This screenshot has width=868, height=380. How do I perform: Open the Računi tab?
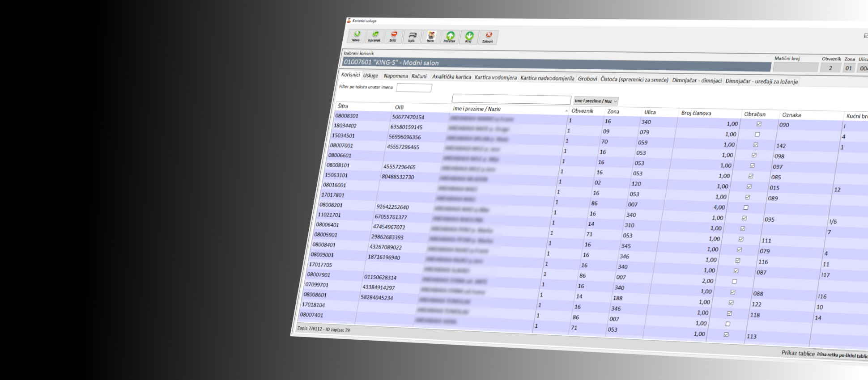(x=419, y=76)
